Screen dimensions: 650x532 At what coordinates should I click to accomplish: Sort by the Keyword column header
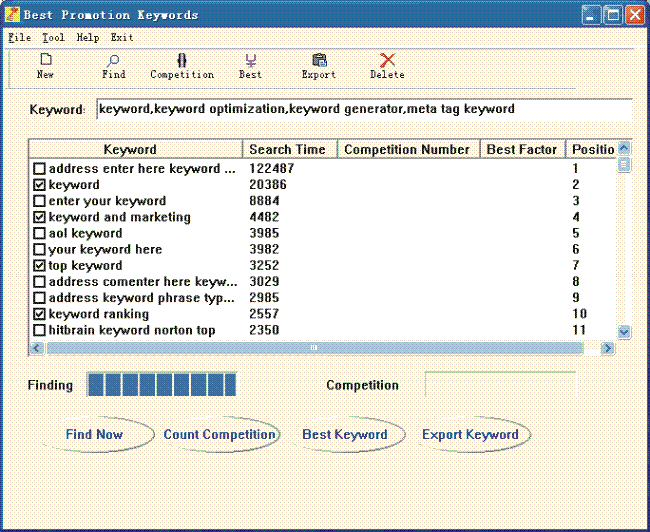[x=136, y=149]
